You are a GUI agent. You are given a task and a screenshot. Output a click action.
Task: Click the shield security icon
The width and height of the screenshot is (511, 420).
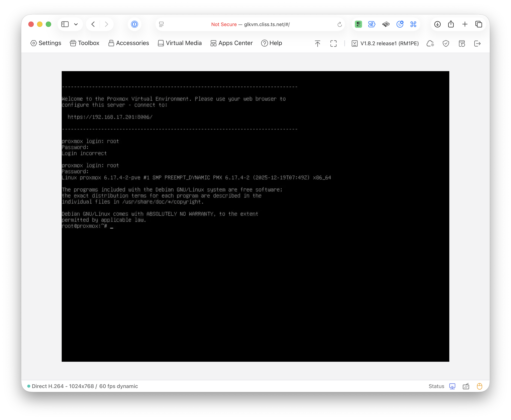446,44
